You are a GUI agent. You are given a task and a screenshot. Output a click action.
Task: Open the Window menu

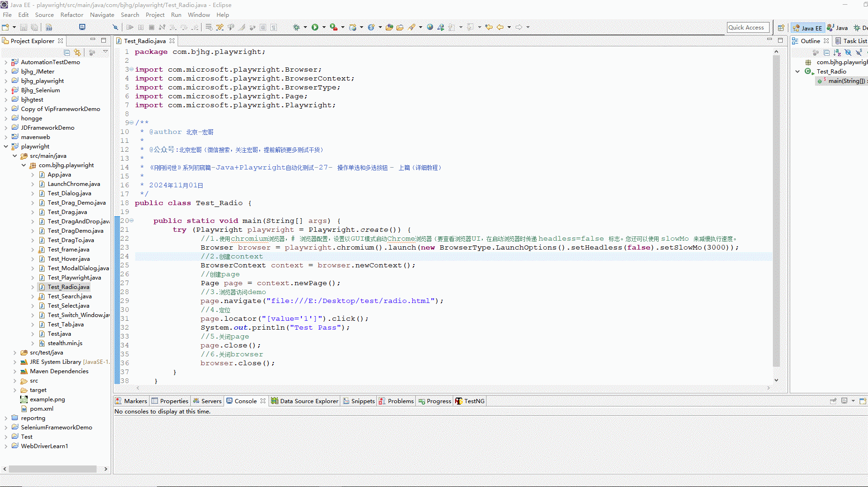click(199, 15)
